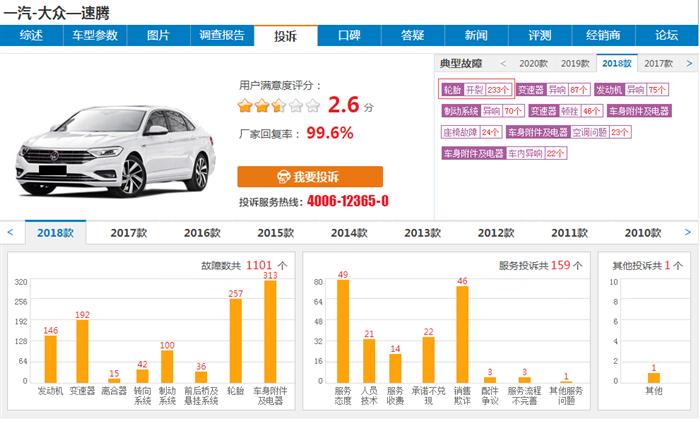Open the 车内异响 22个 fault tag
The height and width of the screenshot is (423, 700).
pyautogui.click(x=504, y=153)
